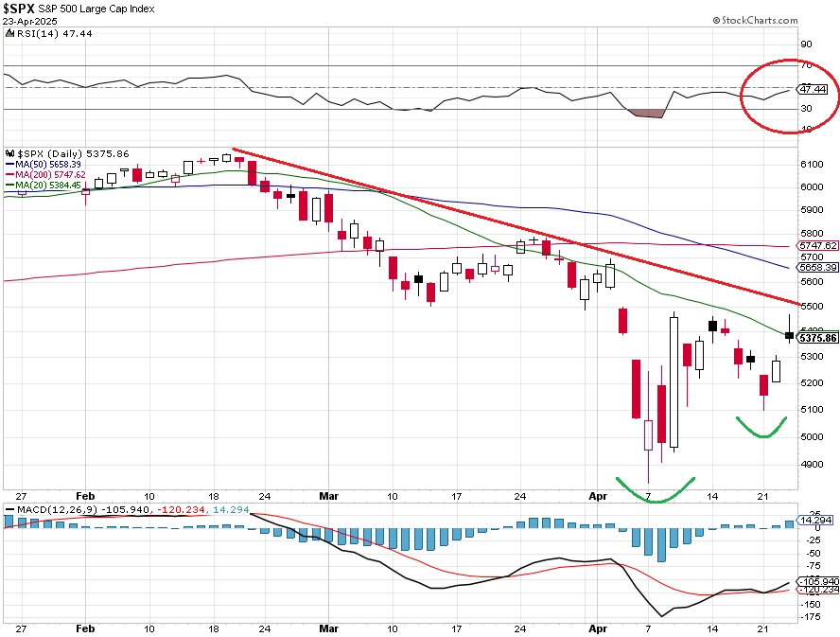Click the StockCharts.com copyright watermark
840x637 pixels.
pyautogui.click(x=755, y=21)
